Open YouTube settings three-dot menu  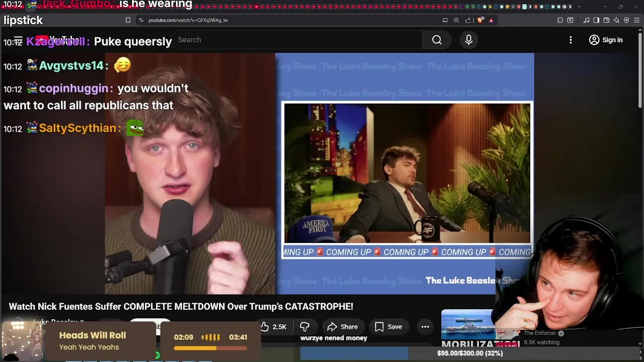(x=571, y=40)
